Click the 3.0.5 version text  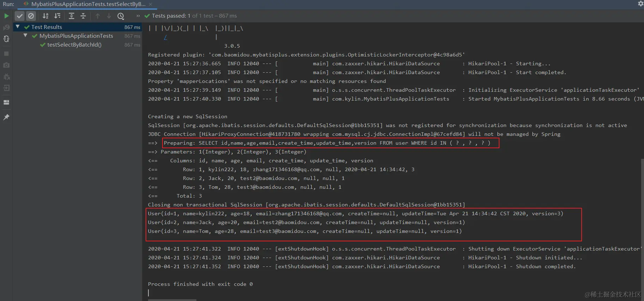point(232,46)
